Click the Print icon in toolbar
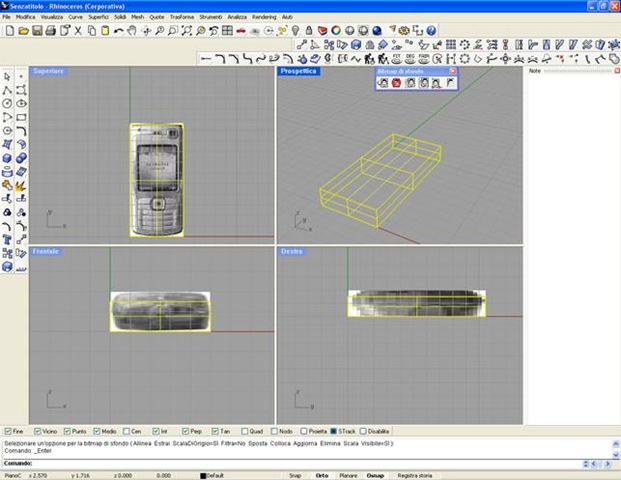Viewport: 621px width, 480px height. click(x=51, y=31)
